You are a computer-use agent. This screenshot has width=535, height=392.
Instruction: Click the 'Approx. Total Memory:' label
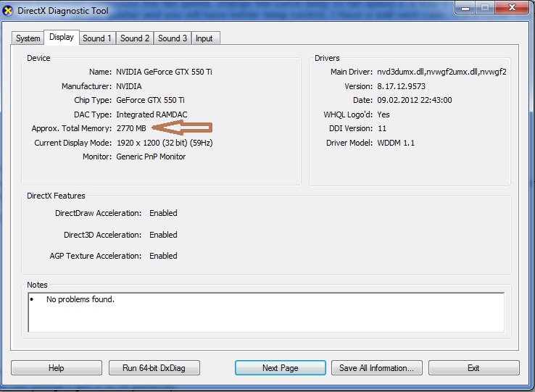[72, 129]
